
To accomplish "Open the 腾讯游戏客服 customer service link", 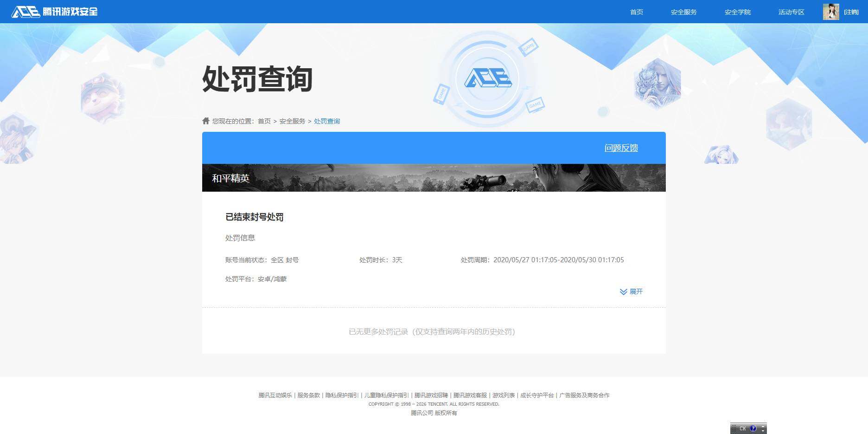I will (x=470, y=395).
